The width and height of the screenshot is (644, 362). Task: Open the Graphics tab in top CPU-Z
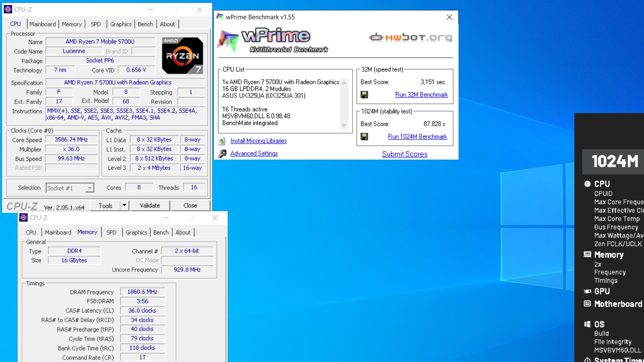point(121,24)
